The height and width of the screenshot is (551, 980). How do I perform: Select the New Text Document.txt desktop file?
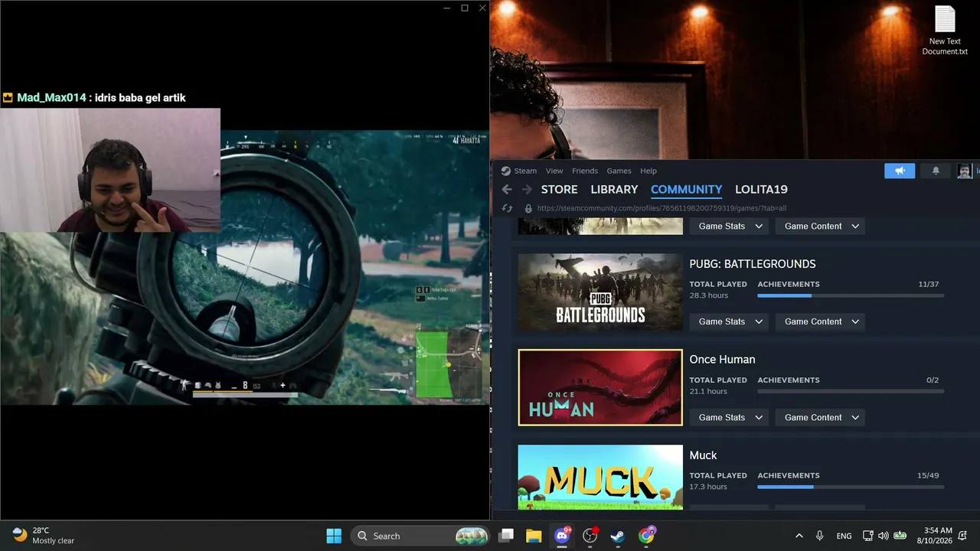pos(945,31)
